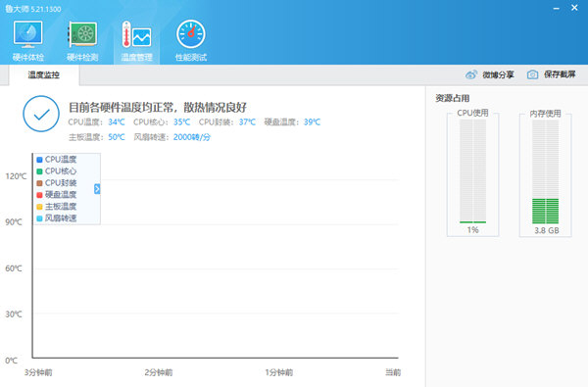Toggle the 主板温度 legend entry
The height and width of the screenshot is (387, 588).
point(57,207)
